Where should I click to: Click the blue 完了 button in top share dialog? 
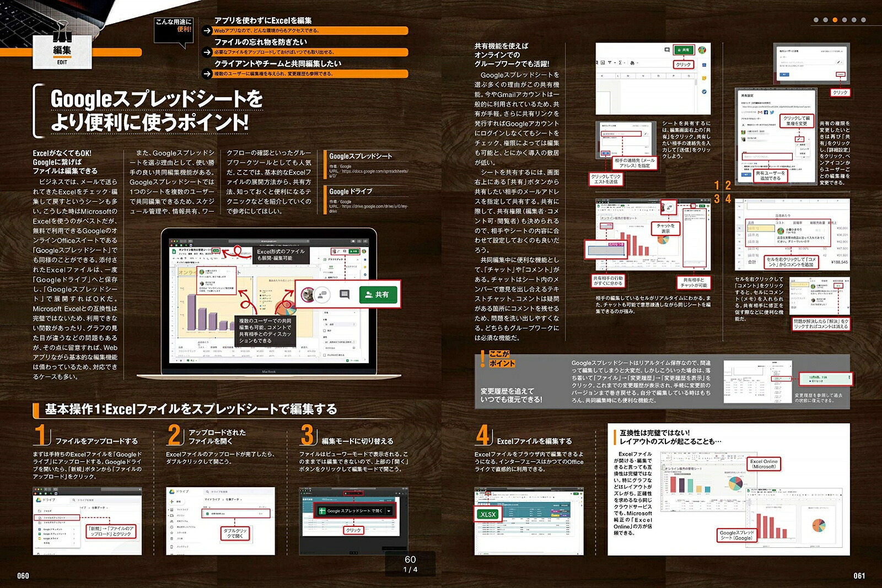(784, 74)
